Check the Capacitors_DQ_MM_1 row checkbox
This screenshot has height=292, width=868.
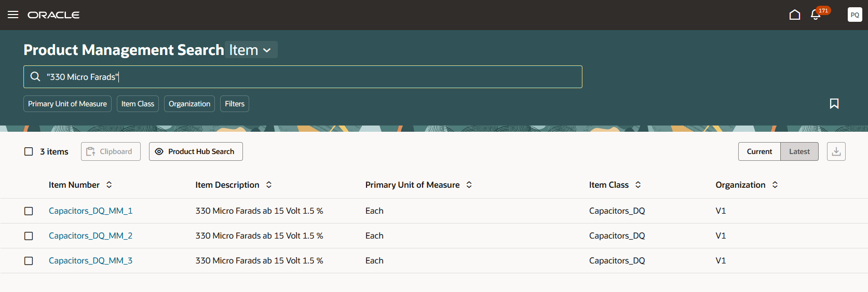[29, 211]
